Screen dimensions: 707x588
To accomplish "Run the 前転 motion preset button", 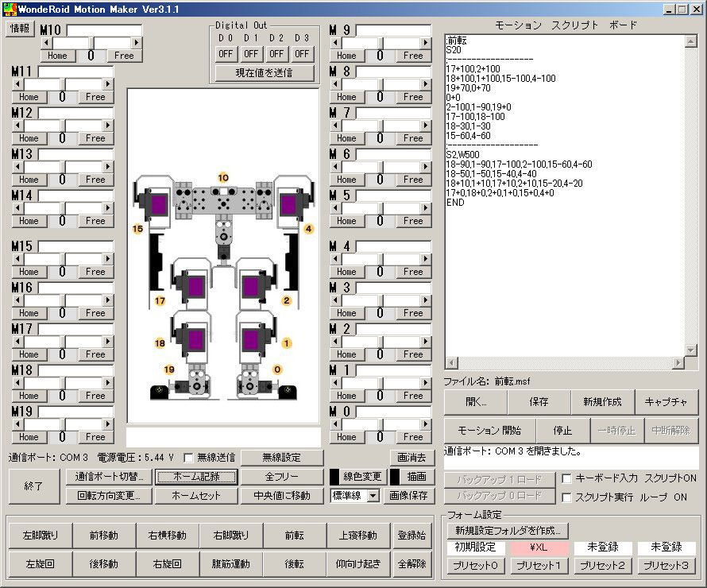I will (295, 536).
